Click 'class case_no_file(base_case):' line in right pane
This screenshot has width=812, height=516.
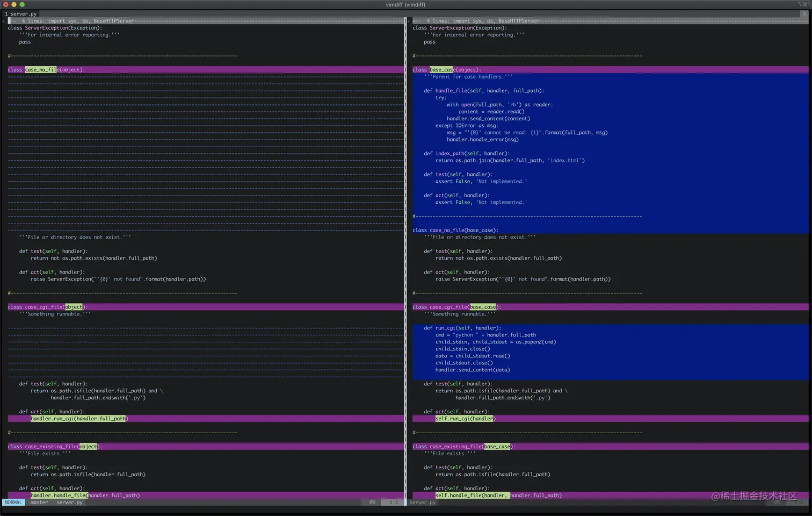coord(455,231)
